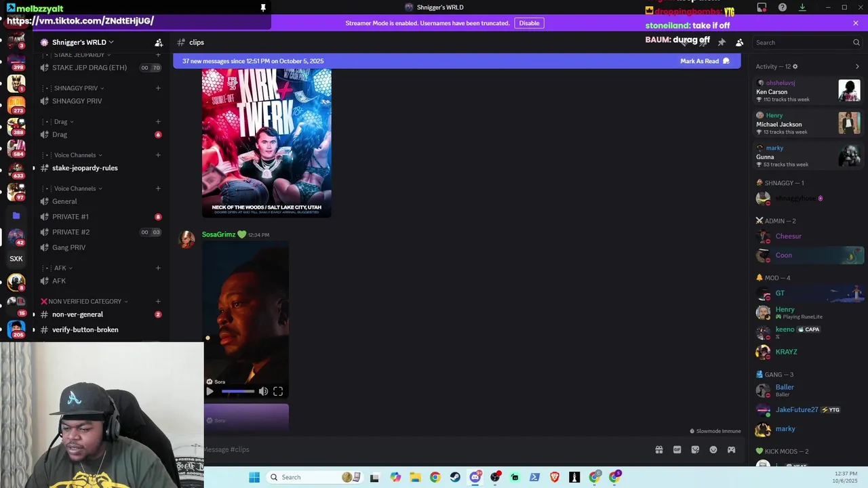Open the emoji picker icon
This screenshot has height=488, width=868.
[x=713, y=449]
